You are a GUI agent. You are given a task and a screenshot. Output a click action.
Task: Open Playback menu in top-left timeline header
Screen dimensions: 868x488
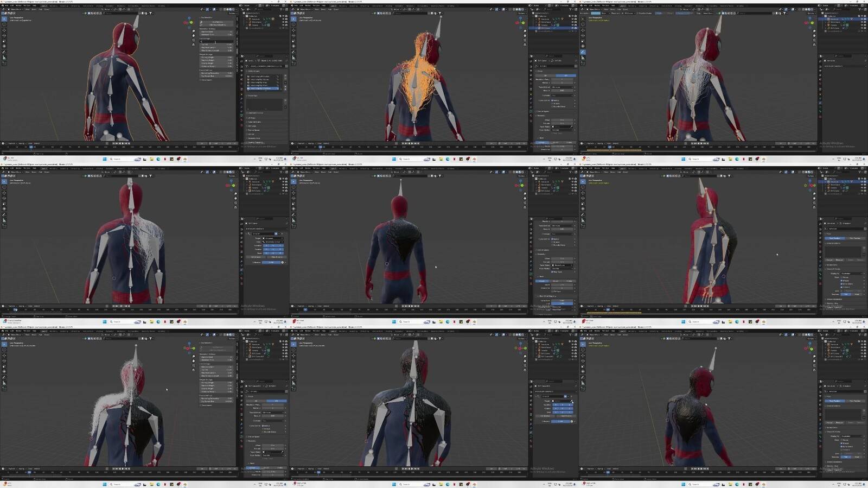click(x=12, y=143)
